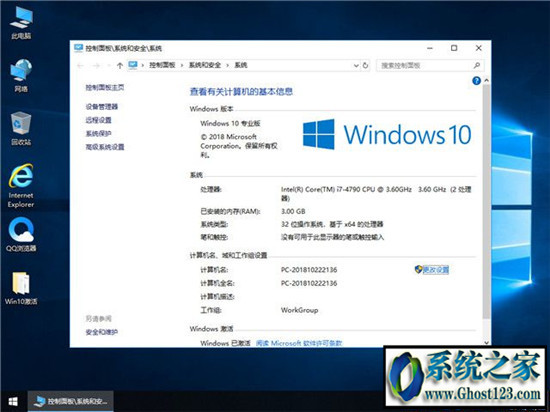This screenshot has height=412, width=550.
Task: Open the 回收站 recycle bin icon
Action: 21,128
